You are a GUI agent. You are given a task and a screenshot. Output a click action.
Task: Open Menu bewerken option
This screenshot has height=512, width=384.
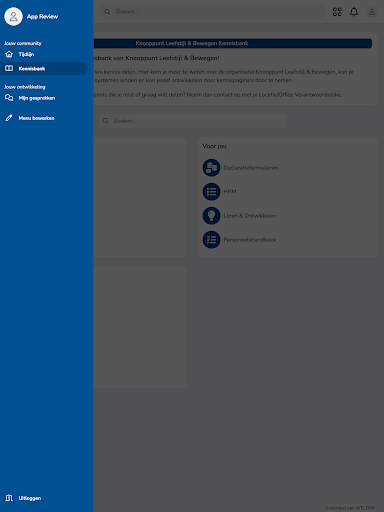coord(44,118)
